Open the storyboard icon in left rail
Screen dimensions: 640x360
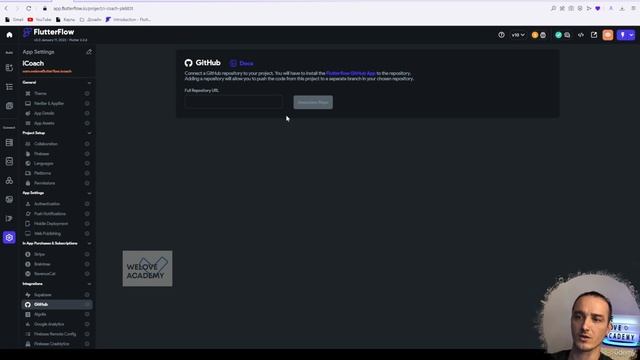(9, 106)
